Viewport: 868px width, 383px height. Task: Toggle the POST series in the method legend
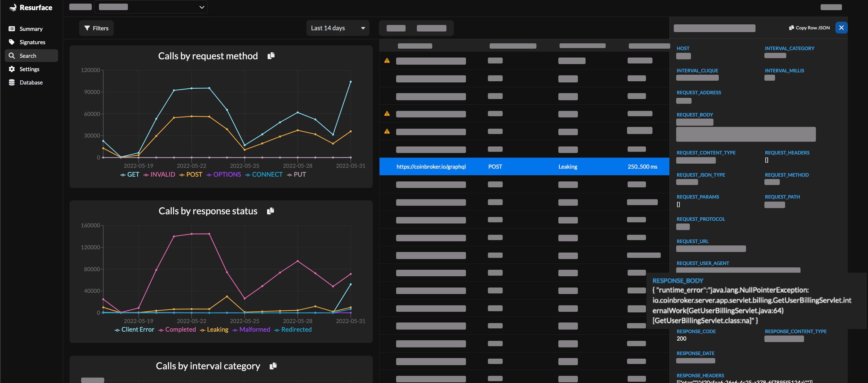point(194,174)
